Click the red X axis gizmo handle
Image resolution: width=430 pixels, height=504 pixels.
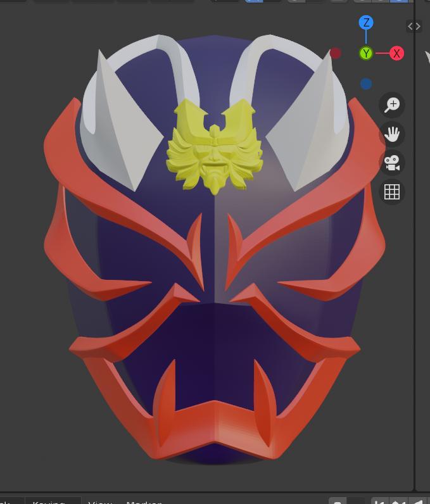396,53
